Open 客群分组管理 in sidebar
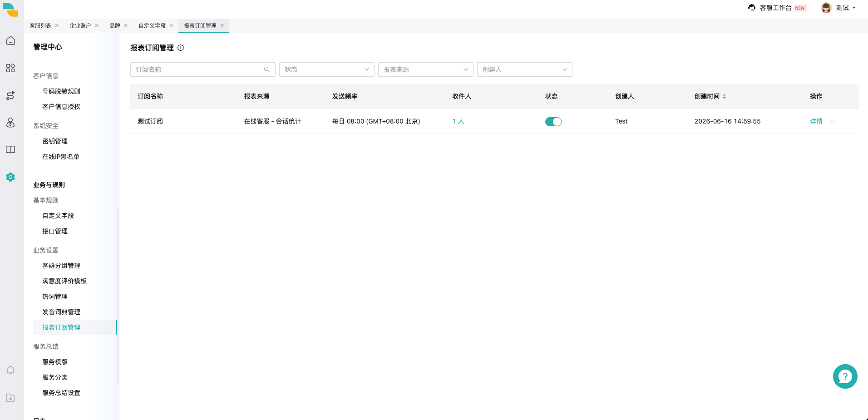The height and width of the screenshot is (420, 868). (61, 266)
